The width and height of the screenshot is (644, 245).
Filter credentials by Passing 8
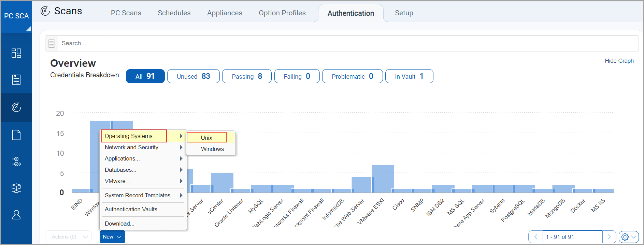point(247,76)
